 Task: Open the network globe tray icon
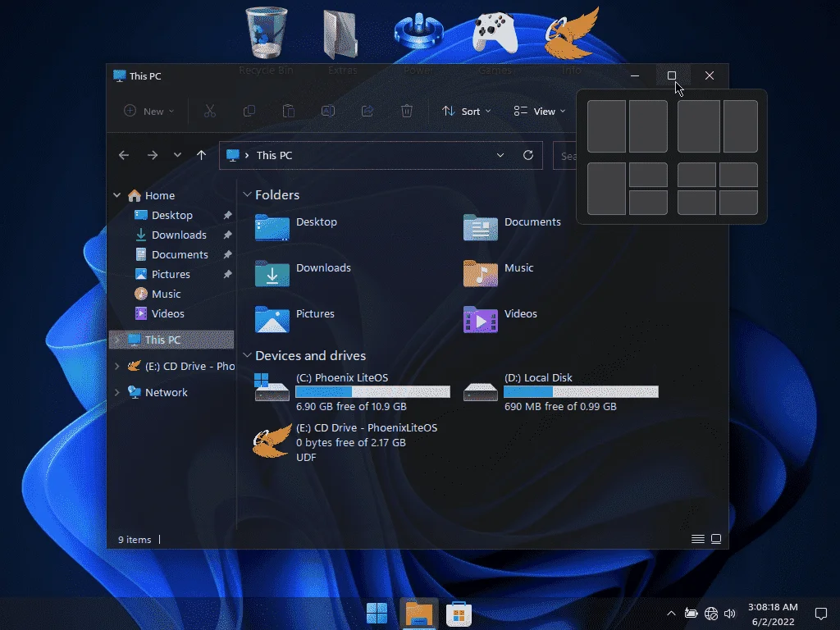[x=711, y=614]
